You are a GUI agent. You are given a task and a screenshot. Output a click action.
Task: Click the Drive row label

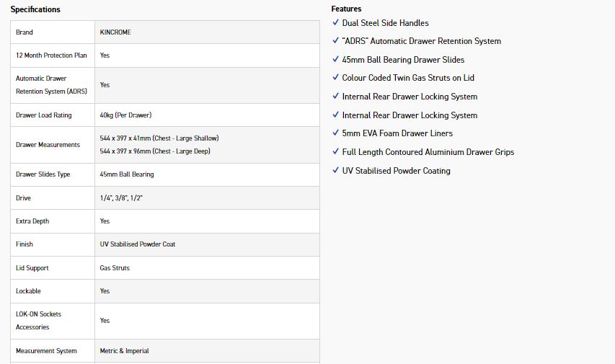pos(23,197)
